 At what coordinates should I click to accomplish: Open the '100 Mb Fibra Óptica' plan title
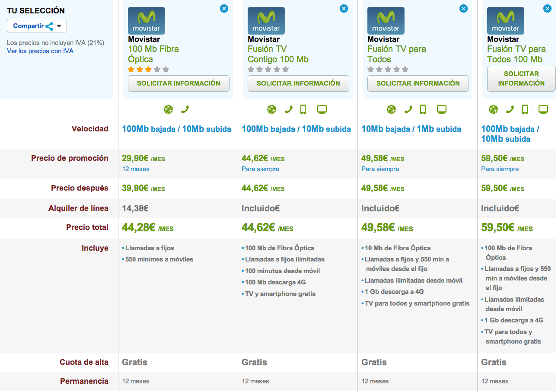pyautogui.click(x=153, y=54)
